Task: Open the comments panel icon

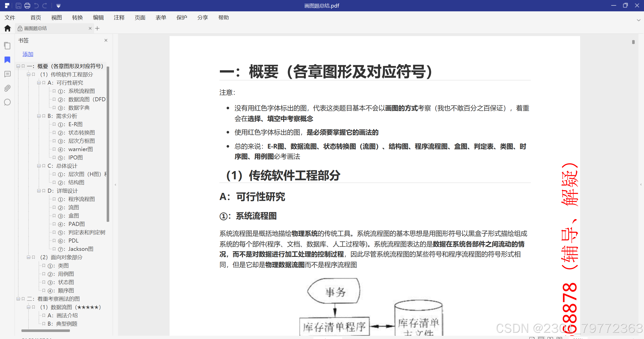Action: click(x=7, y=74)
